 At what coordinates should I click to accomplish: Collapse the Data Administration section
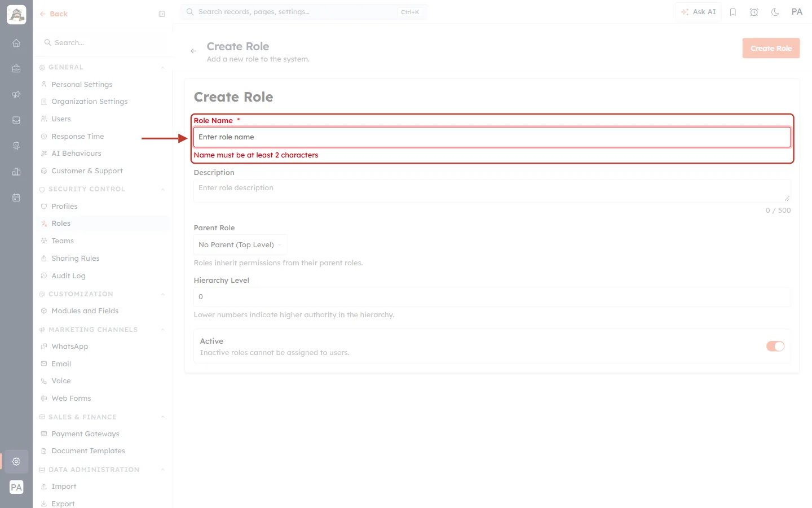(x=162, y=470)
